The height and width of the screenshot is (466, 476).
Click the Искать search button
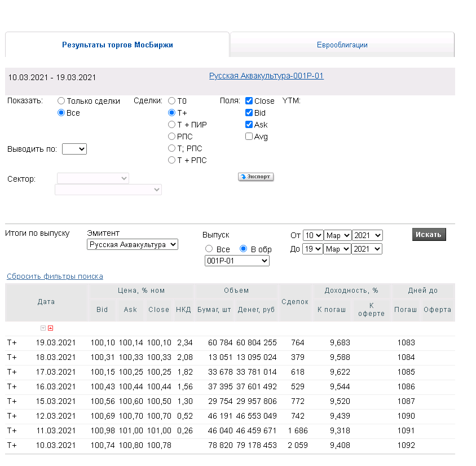click(x=429, y=234)
